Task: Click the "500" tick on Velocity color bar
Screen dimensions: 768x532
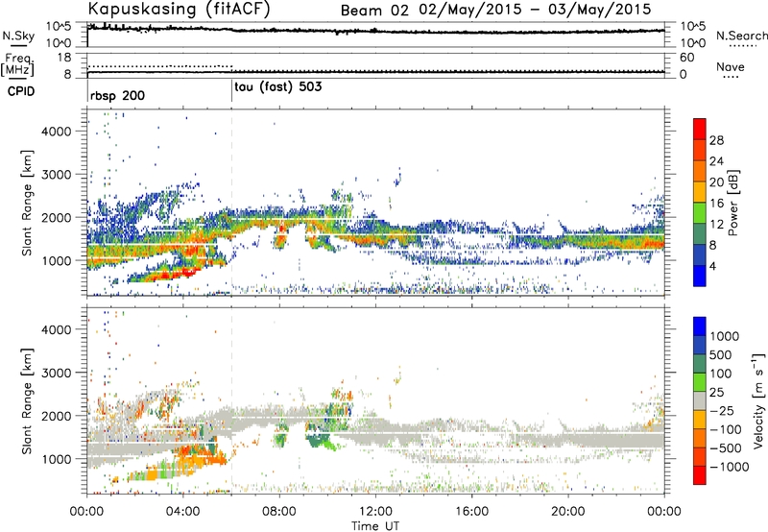Action: pos(721,355)
